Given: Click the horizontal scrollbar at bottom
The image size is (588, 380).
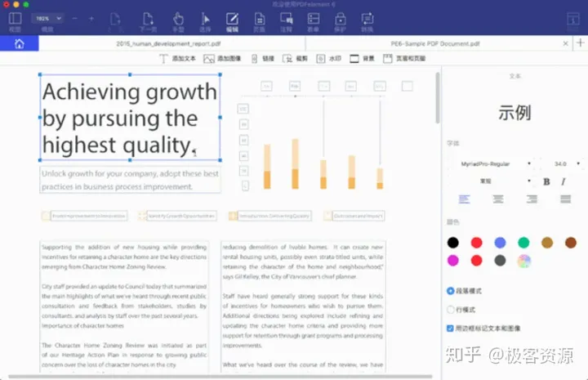Looking at the screenshot, I should pos(220,376).
